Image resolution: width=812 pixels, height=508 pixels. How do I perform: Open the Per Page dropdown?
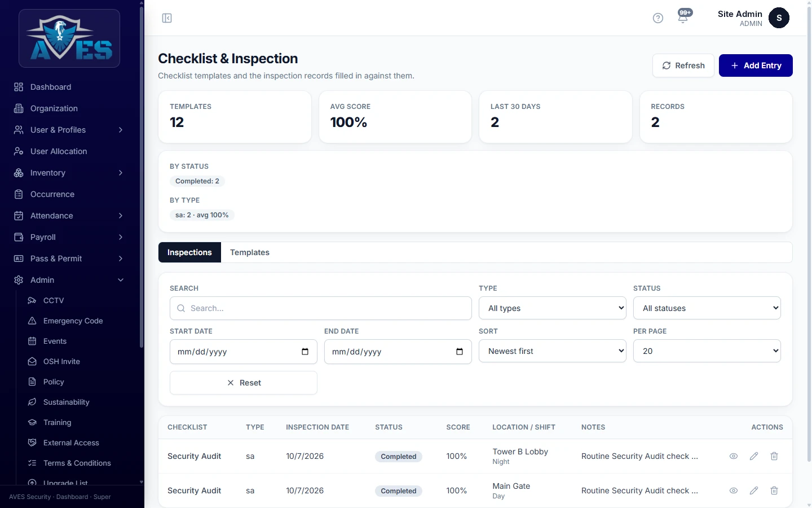click(707, 351)
